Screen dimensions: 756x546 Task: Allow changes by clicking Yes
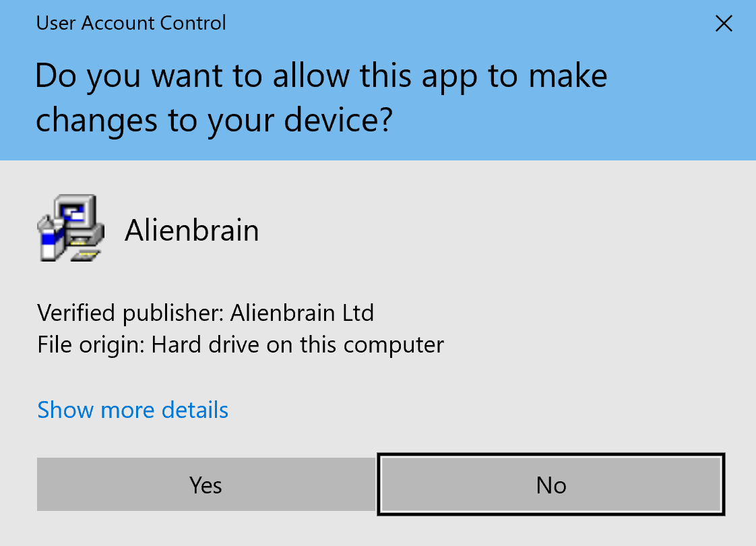coord(206,484)
